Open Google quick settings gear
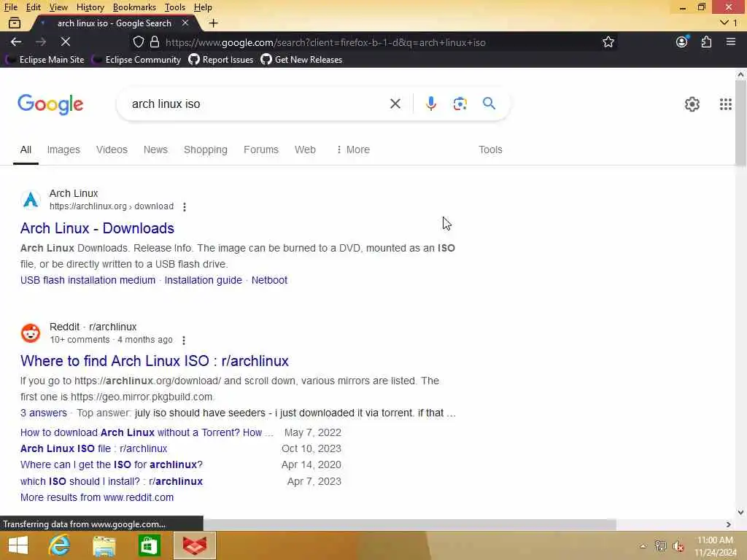Image resolution: width=747 pixels, height=560 pixels. tap(692, 104)
